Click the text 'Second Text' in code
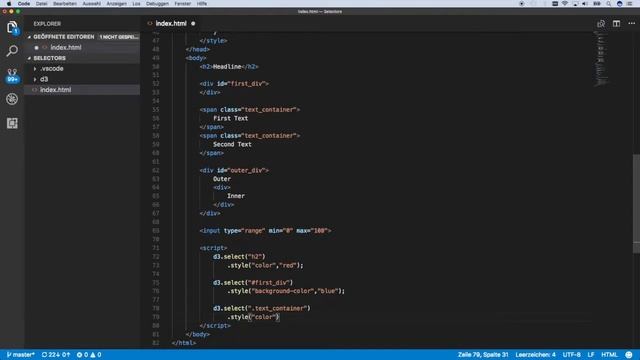Screen dimensions: 640x360 coord(232,144)
